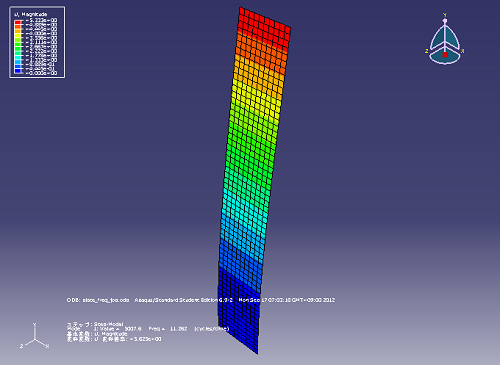The width and height of the screenshot is (500, 365).
Task: Select the Z axis label on the 3D compass
Action: [x=426, y=51]
